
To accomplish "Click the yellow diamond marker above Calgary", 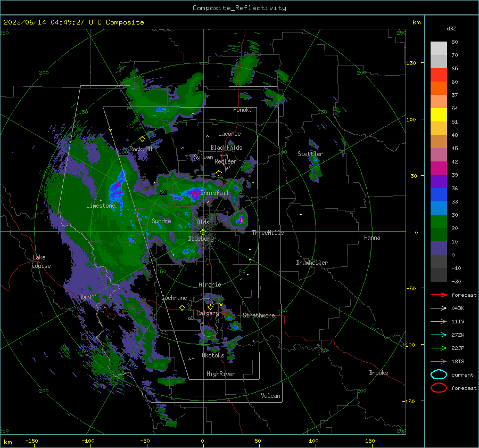I will tap(210, 307).
